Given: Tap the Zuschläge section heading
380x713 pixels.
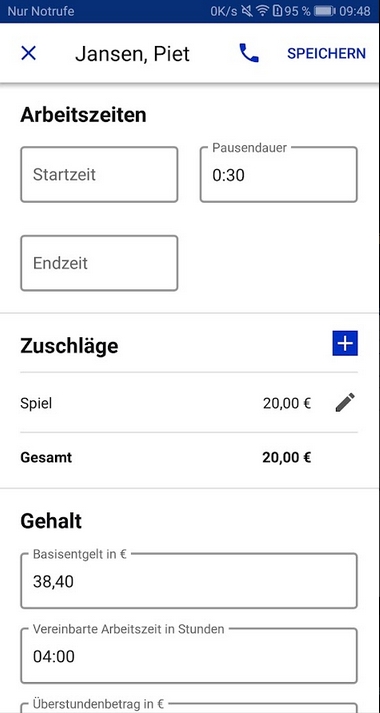Looking at the screenshot, I should pyautogui.click(x=69, y=346).
